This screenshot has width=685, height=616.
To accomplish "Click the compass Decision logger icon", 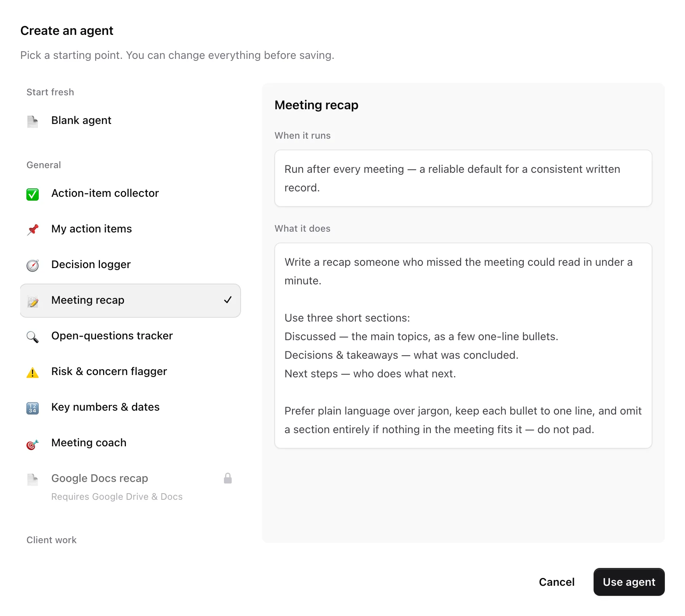I will 33,265.
